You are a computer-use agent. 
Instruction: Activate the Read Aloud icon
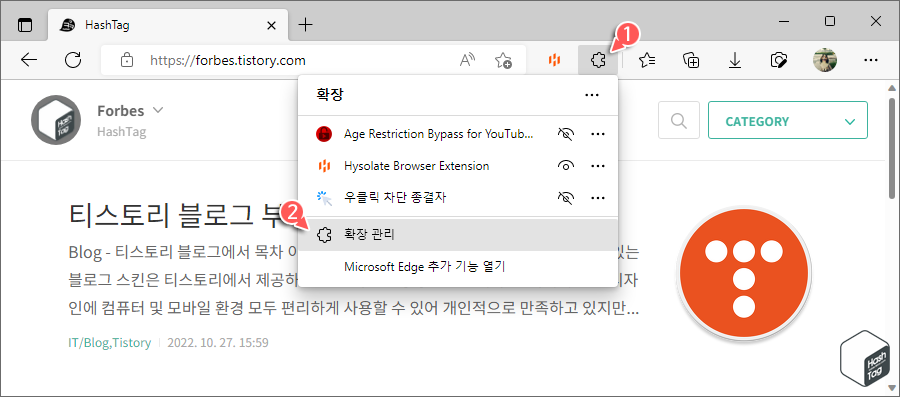tap(468, 60)
